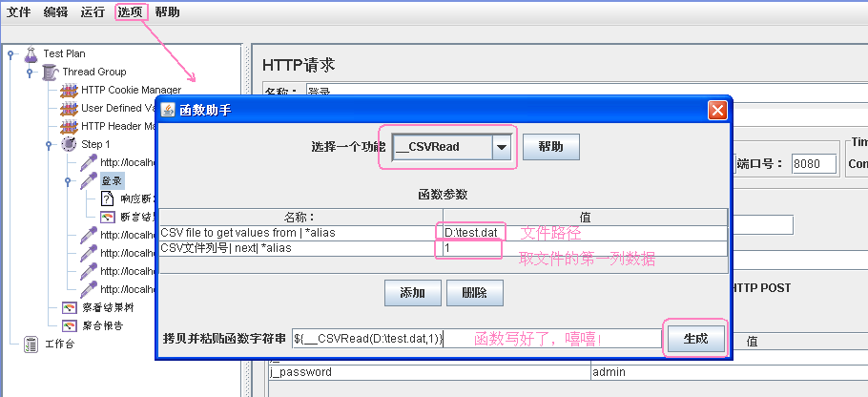Image resolution: width=868 pixels, height=397 pixels.
Task: Click the HTTP Cookie Manager icon
Action: click(69, 91)
